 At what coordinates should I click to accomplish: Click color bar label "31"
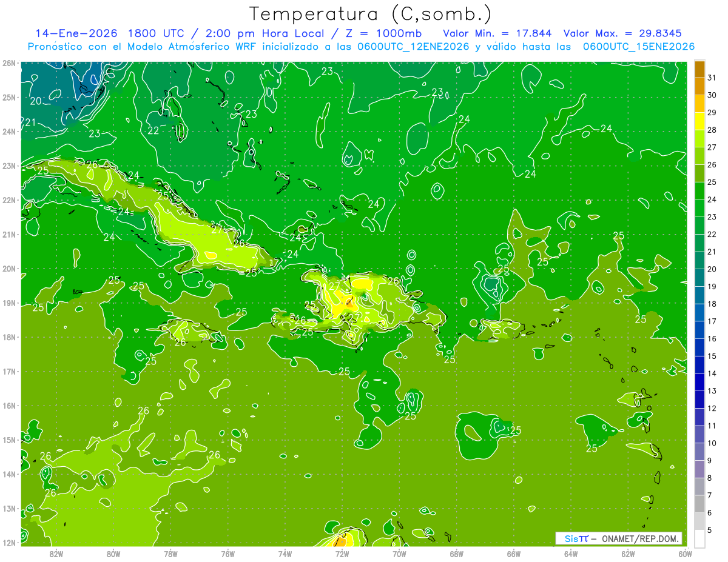click(x=712, y=78)
